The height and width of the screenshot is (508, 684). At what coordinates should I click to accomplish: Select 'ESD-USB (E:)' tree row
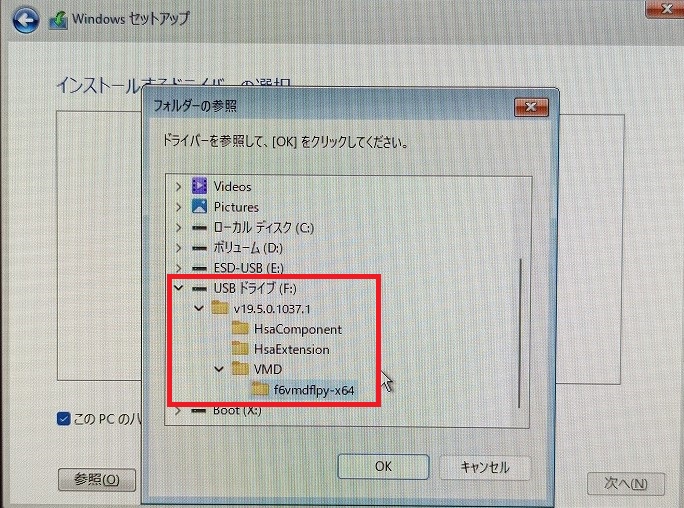(248, 268)
